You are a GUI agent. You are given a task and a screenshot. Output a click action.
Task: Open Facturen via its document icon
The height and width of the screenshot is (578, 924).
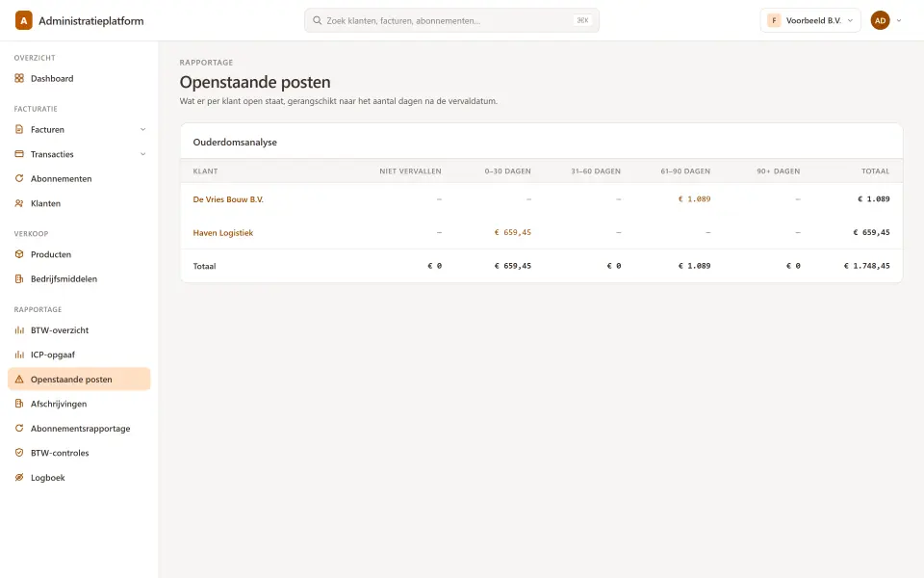(19, 129)
